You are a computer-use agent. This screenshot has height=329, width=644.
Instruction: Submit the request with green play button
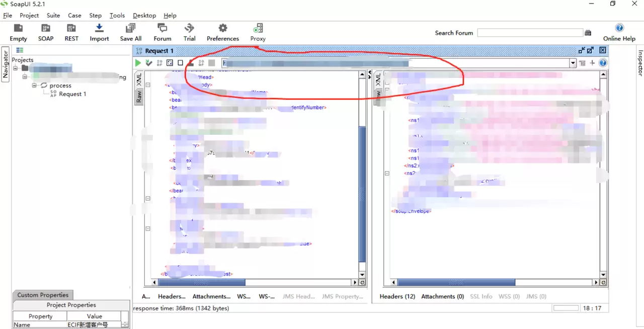[x=138, y=63]
